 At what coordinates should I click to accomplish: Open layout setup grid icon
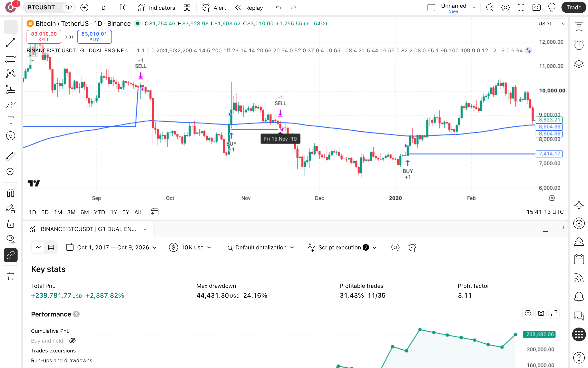187,8
